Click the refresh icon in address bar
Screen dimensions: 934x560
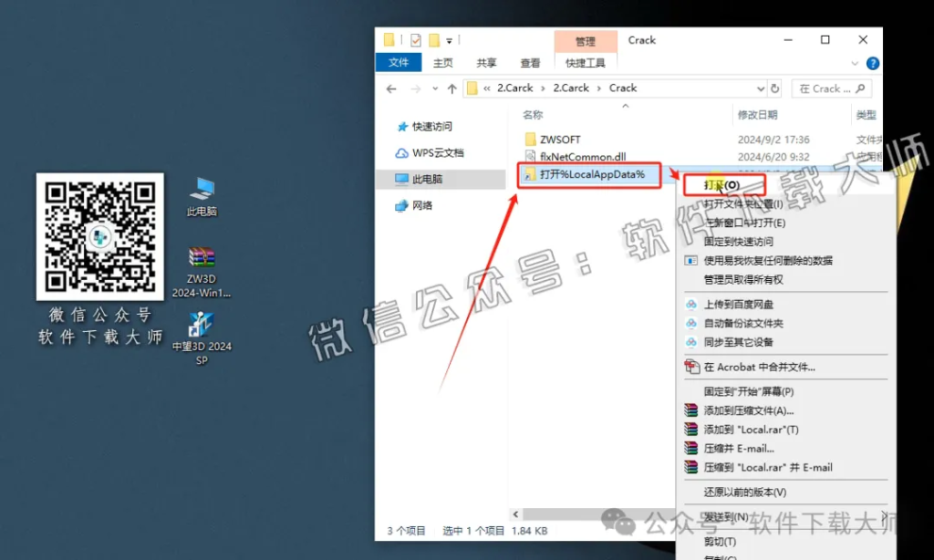point(776,88)
